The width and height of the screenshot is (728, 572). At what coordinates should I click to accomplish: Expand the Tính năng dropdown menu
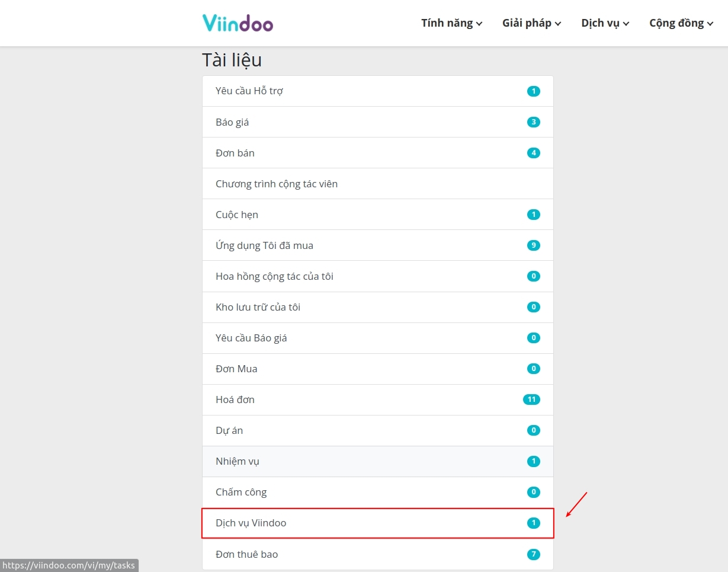452,23
